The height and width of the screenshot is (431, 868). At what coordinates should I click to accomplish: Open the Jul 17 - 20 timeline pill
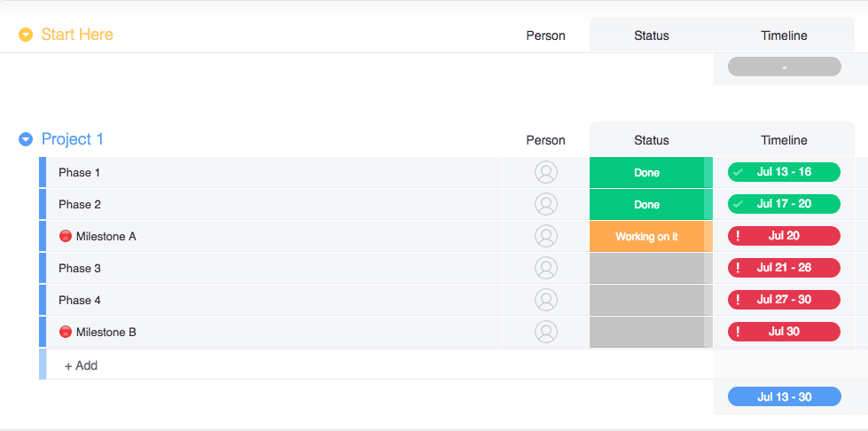click(784, 205)
